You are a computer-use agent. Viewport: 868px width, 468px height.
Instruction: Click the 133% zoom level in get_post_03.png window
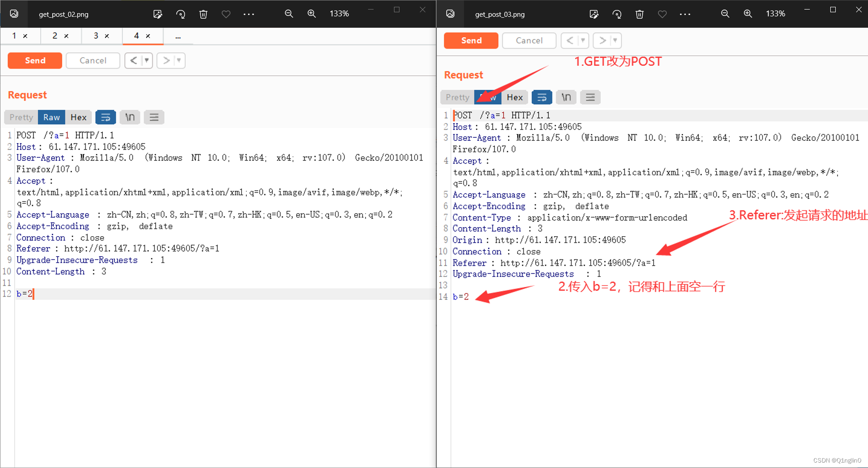[x=775, y=14]
